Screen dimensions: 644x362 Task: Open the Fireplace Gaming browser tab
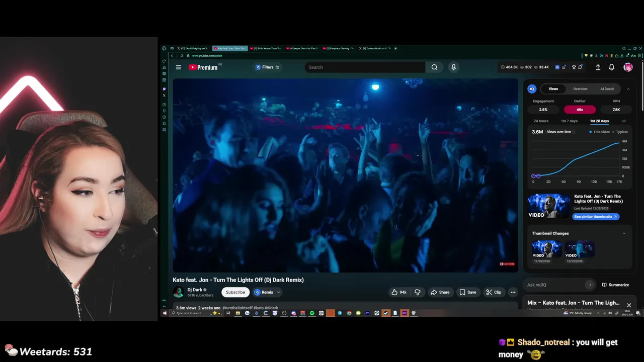(339, 48)
